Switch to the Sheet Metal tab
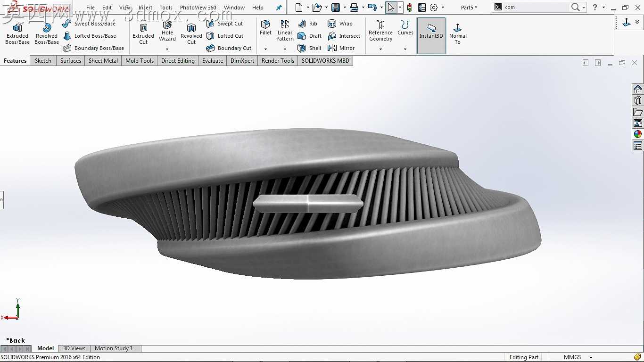The image size is (644, 362). pyautogui.click(x=103, y=61)
